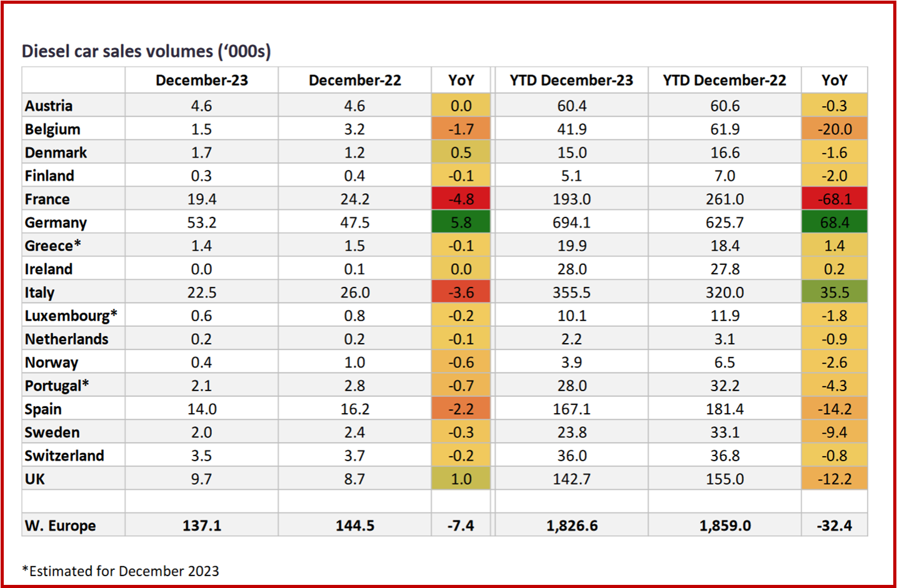Click the 'December-23' column header
Image resolution: width=897 pixels, height=588 pixels.
click(x=202, y=81)
